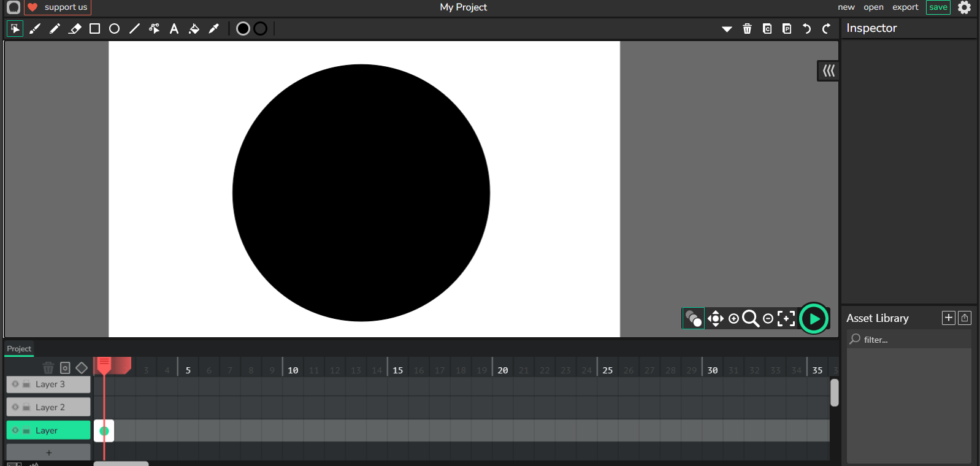Open the stroke color picker

[x=260, y=29]
